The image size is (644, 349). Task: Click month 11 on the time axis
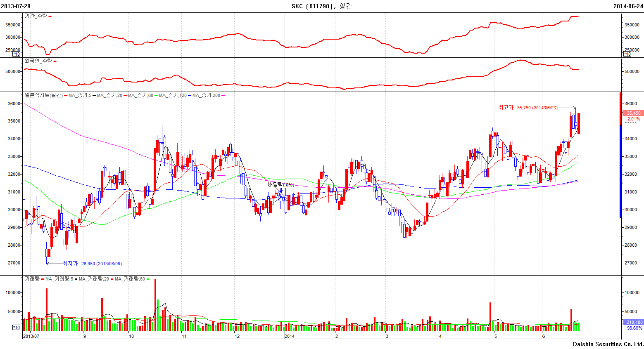[x=184, y=336]
